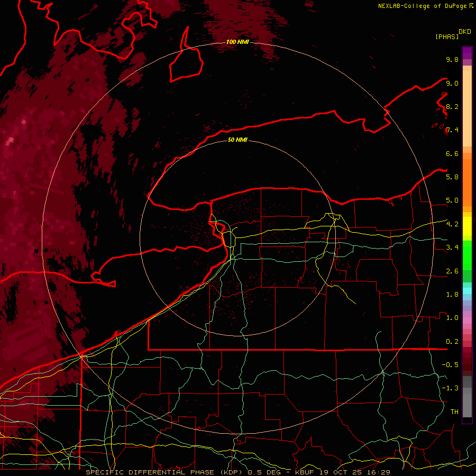Click the 50 NMI range ring label

pos(237,140)
